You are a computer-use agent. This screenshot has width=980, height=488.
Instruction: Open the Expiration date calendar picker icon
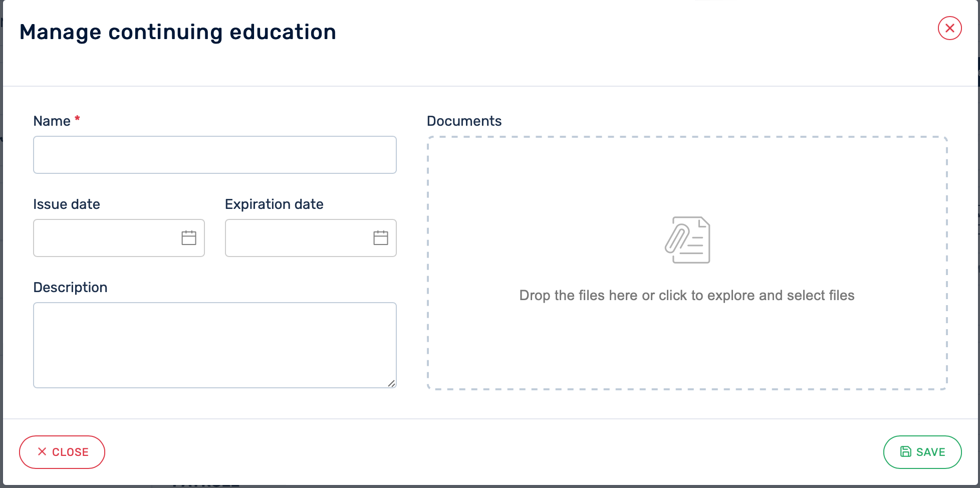pos(381,238)
